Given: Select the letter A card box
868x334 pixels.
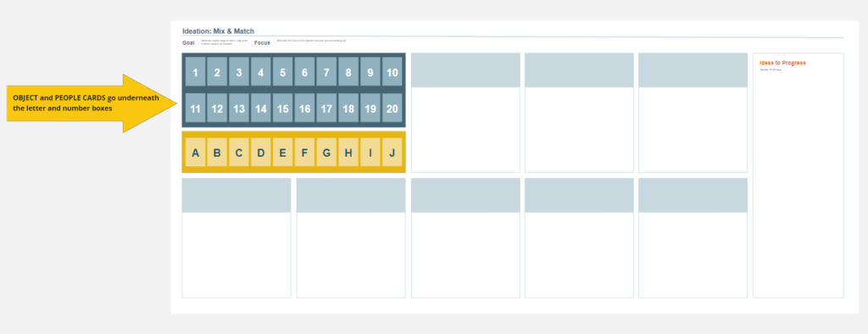Looking at the screenshot, I should [x=196, y=153].
